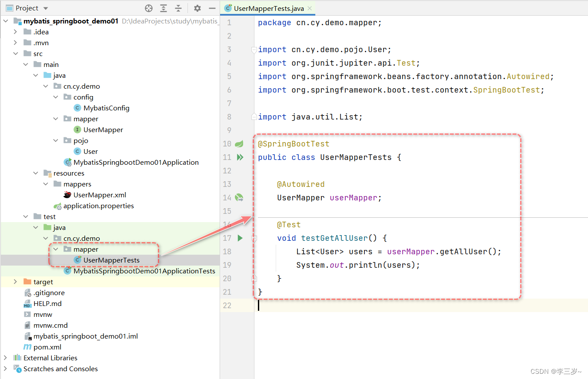Click the @Autowired annotation on line 13
588x379 pixels.
(x=301, y=184)
